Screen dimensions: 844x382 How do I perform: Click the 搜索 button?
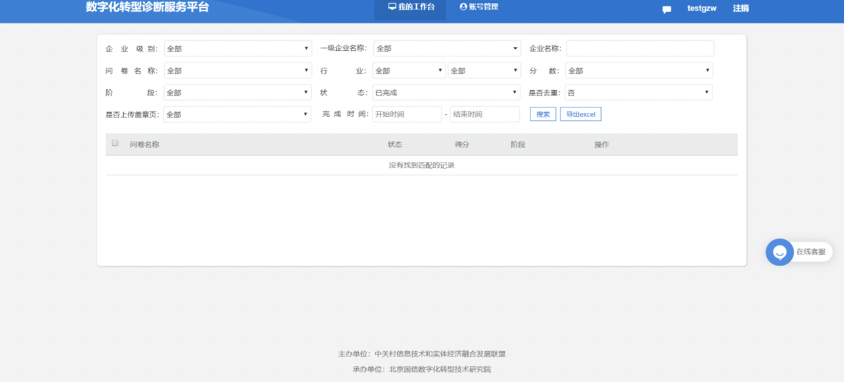click(543, 114)
